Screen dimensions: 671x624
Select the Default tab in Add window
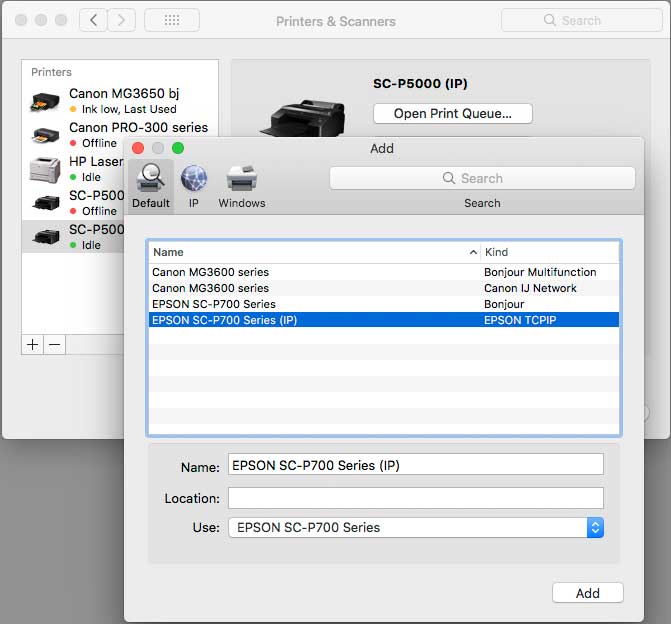pos(151,186)
